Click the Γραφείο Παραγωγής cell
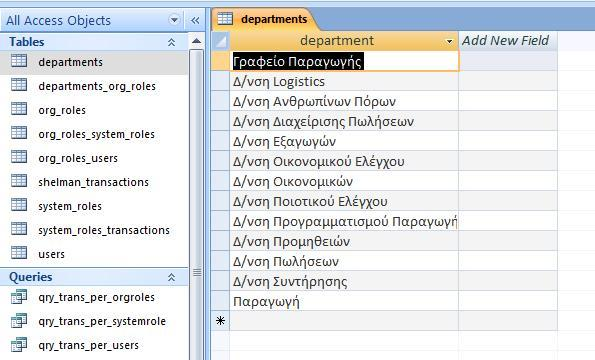This screenshot has height=360, width=595. pyautogui.click(x=344, y=61)
